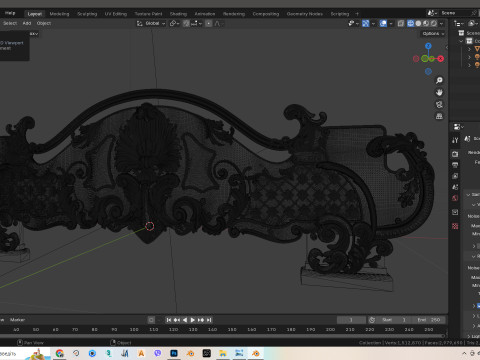Click the hand pan-view icon
Image resolution: width=480 pixels, height=360 pixels.
point(439,92)
